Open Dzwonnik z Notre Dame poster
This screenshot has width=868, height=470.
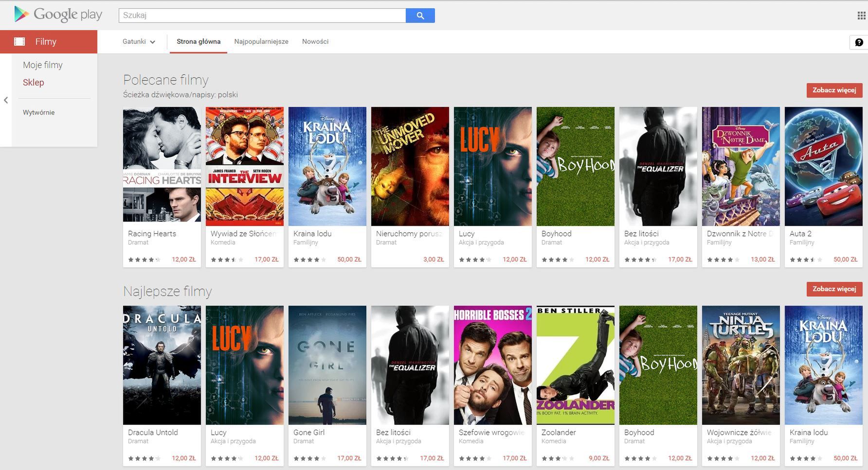[741, 167]
